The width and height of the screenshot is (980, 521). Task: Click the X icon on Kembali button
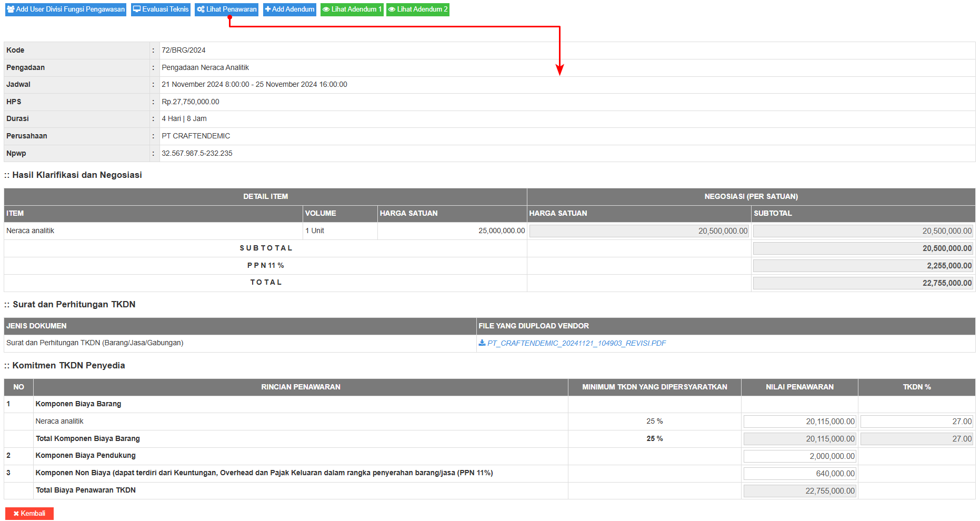[x=16, y=514]
